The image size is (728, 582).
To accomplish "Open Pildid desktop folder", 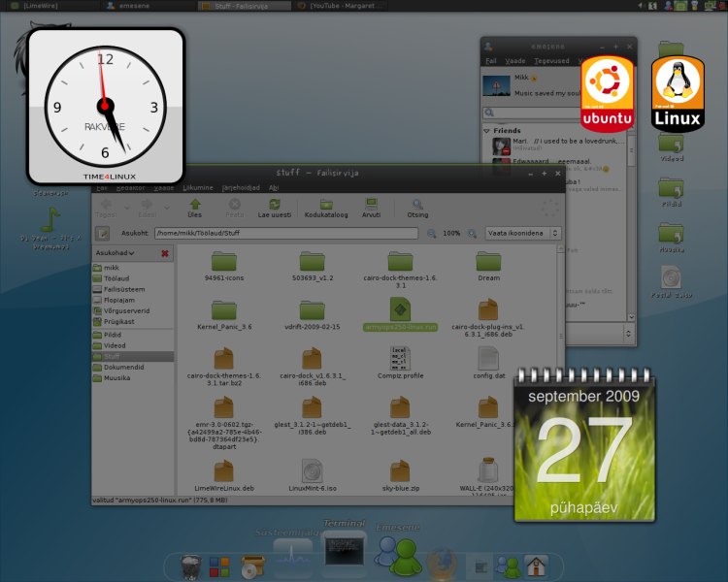I will point(671,192).
